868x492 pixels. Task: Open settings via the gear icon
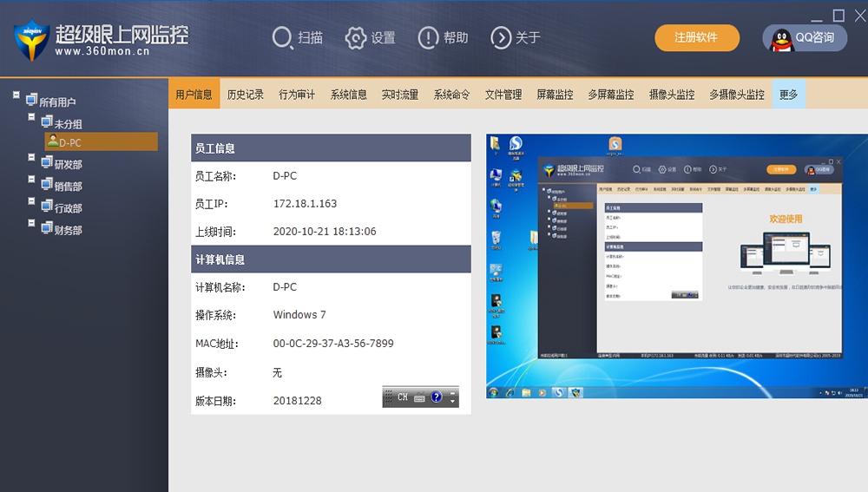pyautogui.click(x=355, y=37)
